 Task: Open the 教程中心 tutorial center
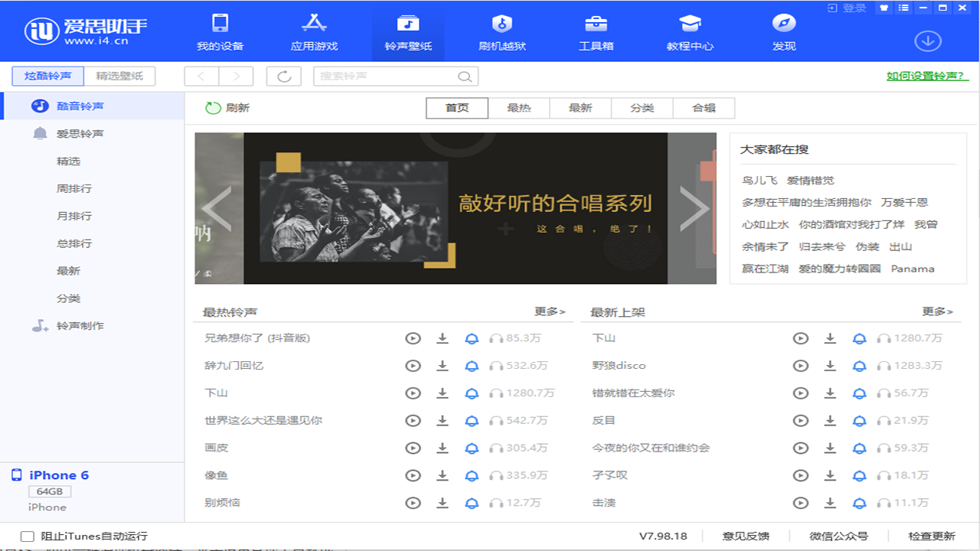[689, 31]
